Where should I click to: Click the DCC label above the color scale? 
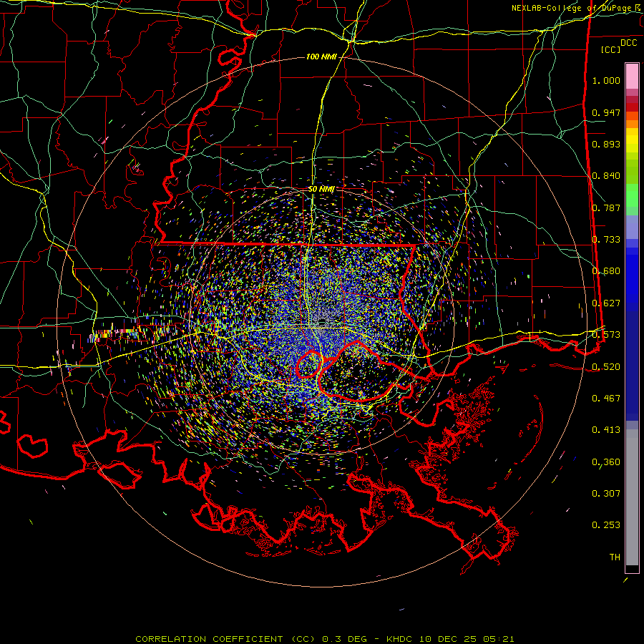click(x=628, y=43)
